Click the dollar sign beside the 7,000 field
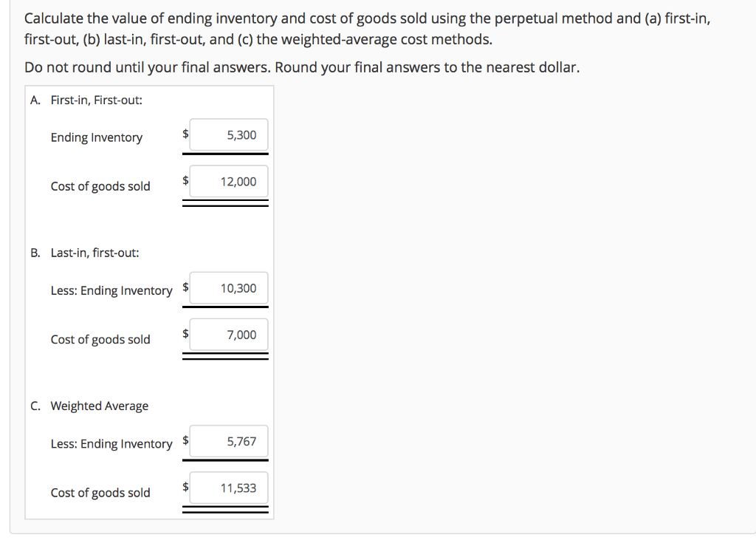Screen dimensions: 756x543 pyautogui.click(x=185, y=333)
